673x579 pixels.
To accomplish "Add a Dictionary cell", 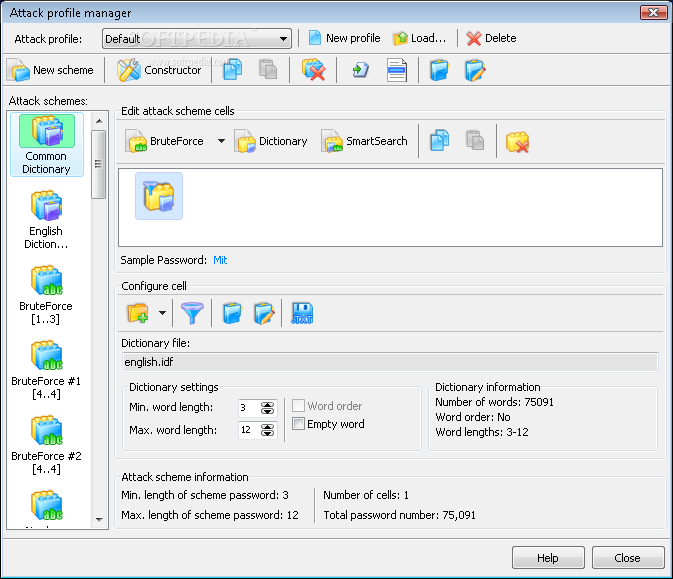I will [271, 141].
